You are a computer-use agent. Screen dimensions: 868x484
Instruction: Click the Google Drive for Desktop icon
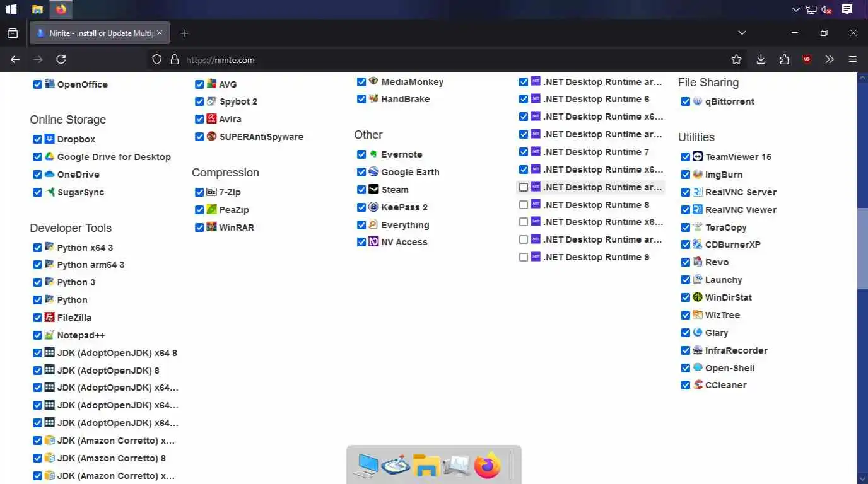49,156
